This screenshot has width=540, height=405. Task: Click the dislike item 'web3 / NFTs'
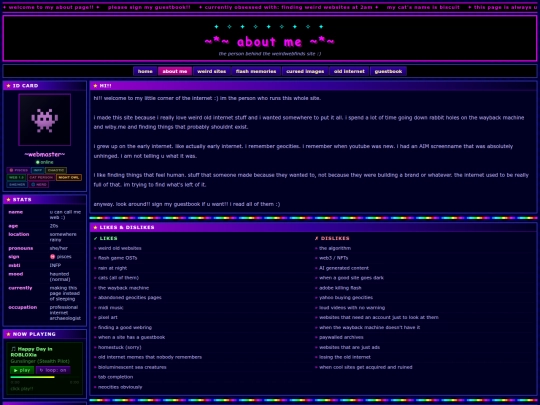[333, 258]
